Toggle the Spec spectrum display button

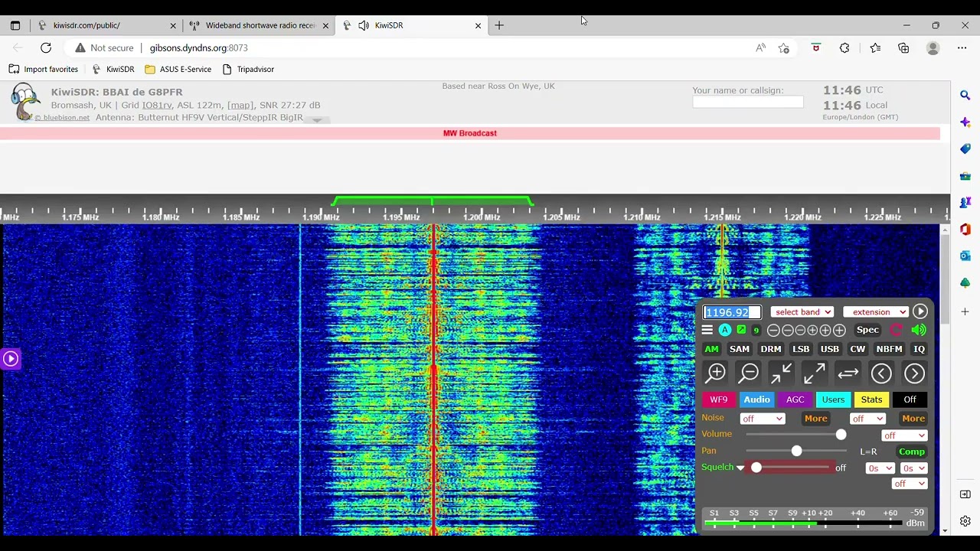pyautogui.click(x=867, y=330)
